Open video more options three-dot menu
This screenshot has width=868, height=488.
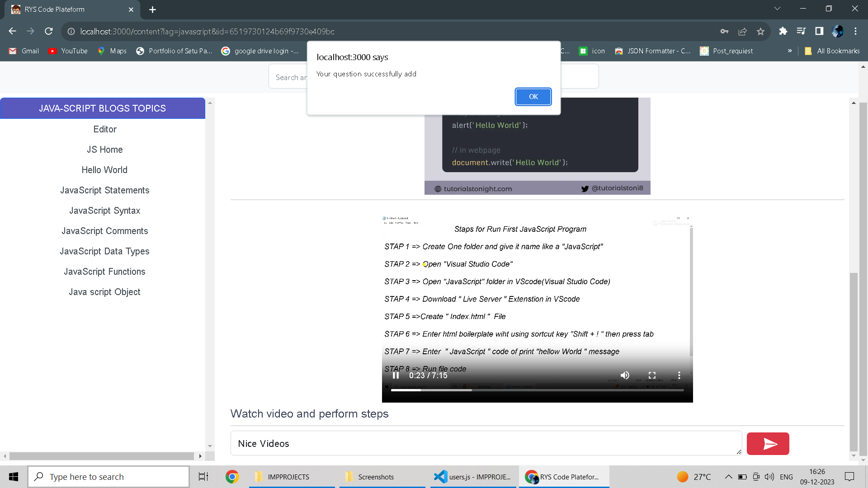point(679,375)
